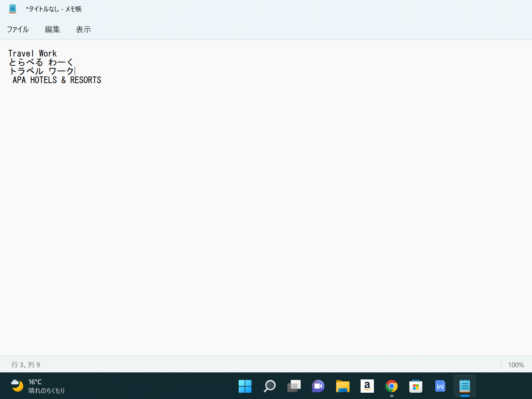Click the status bar '行 3、列 9'

[x=26, y=365]
